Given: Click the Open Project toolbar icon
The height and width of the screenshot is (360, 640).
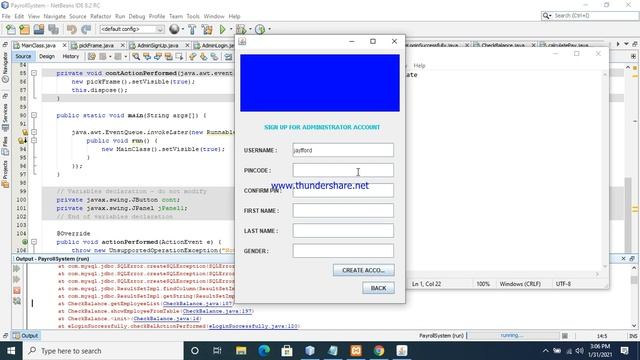Looking at the screenshot, I should click(39, 29).
